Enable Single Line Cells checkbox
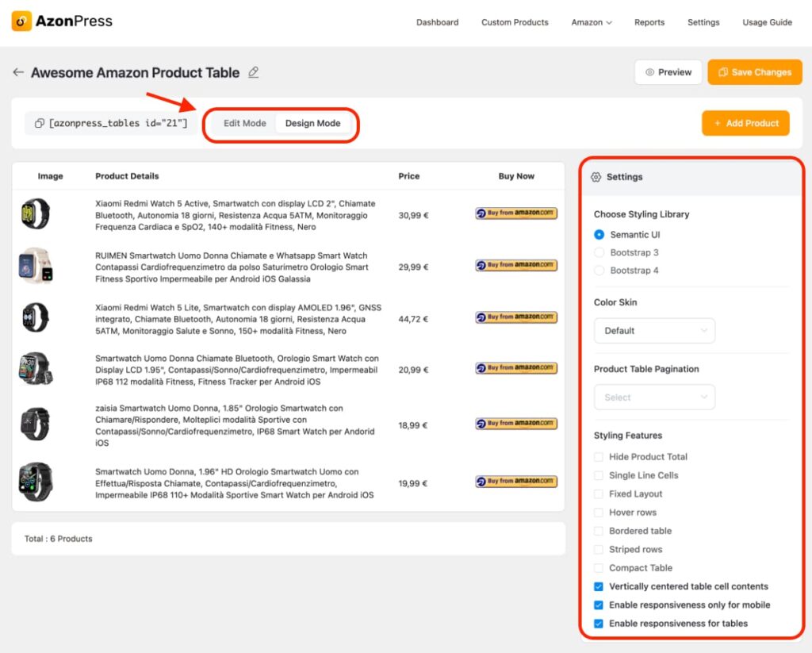Screen dimensions: 812x653 (599, 475)
